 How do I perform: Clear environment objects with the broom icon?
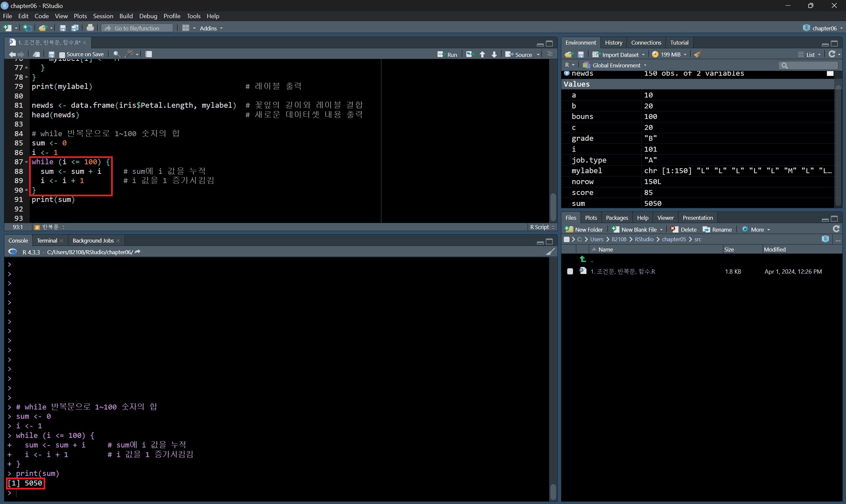(x=698, y=54)
